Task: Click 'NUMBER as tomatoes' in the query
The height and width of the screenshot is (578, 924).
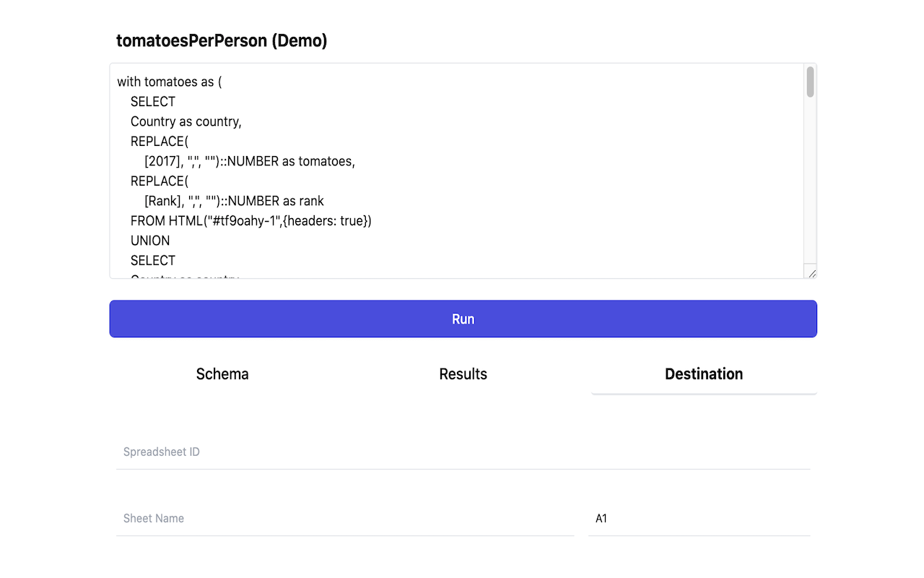Action: [291, 162]
